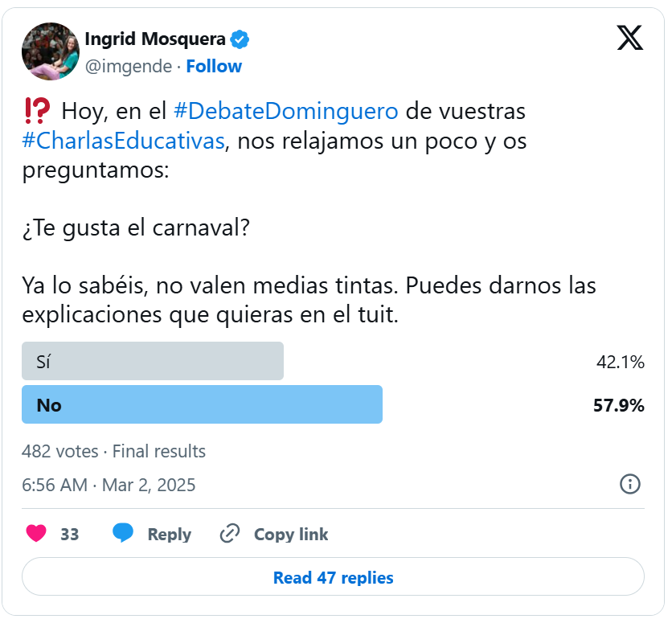Viewport: 672px width, 619px height.
Task: Click the blue verified badge
Action: [240, 39]
